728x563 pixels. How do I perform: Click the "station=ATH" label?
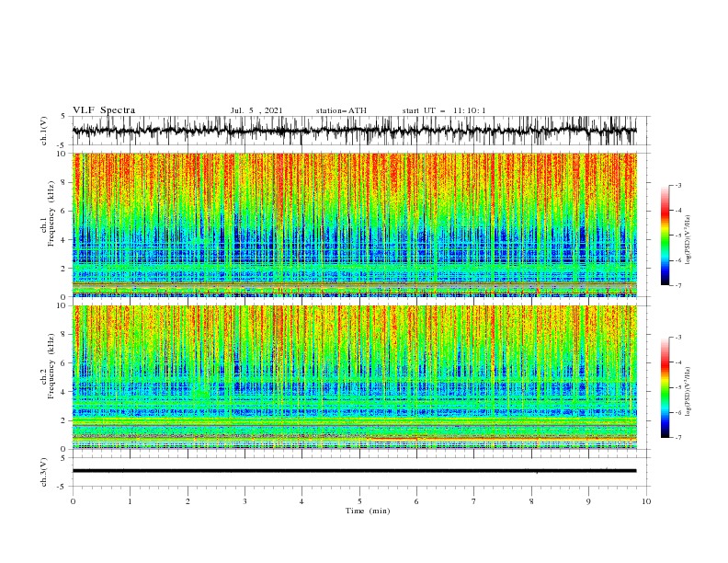341,110
